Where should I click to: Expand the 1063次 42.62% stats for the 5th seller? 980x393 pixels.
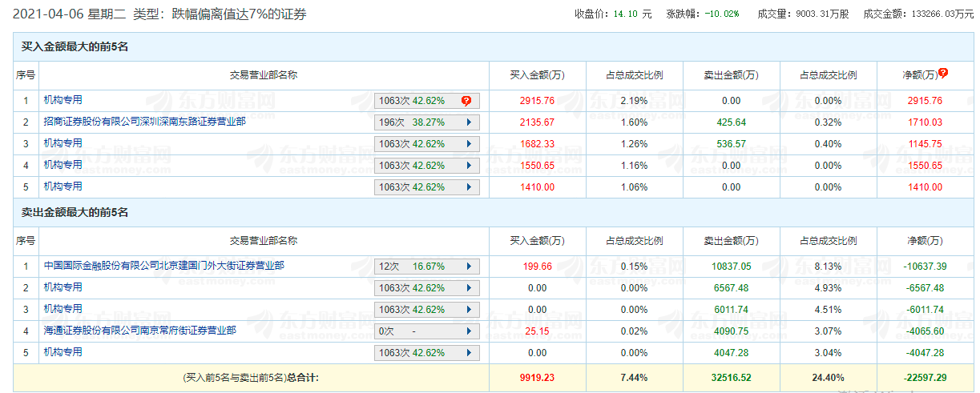(x=468, y=352)
